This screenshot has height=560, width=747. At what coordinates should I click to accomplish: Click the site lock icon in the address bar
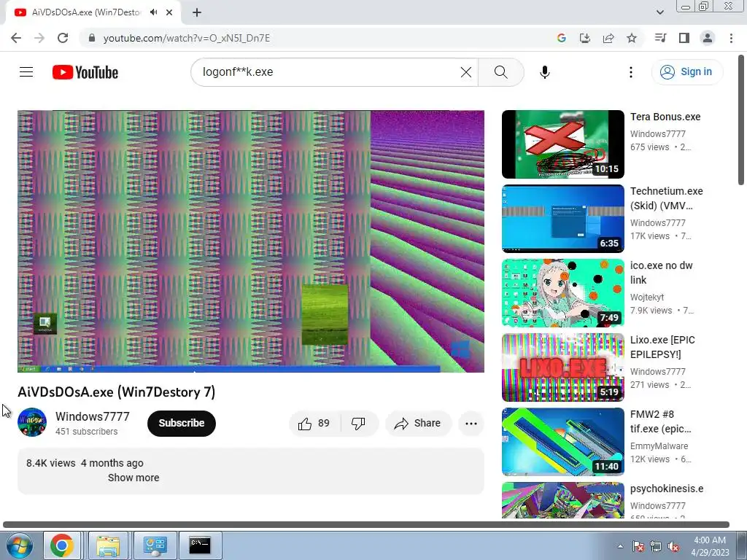click(x=92, y=38)
